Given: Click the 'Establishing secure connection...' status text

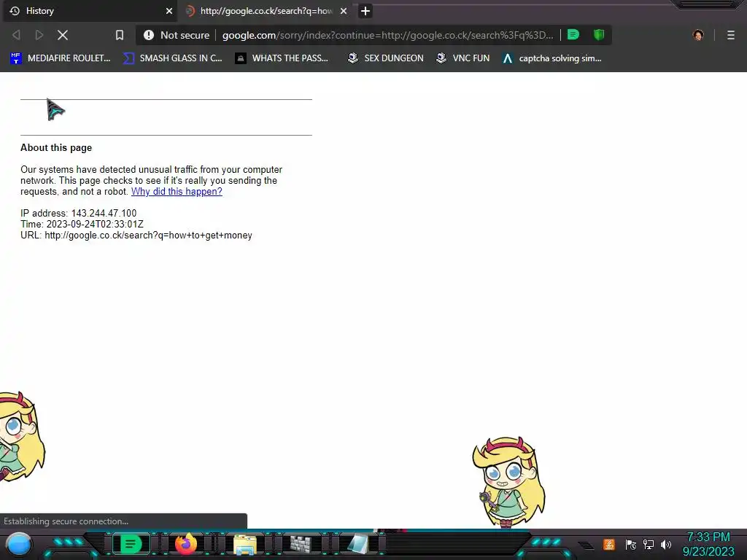Looking at the screenshot, I should click(x=66, y=521).
